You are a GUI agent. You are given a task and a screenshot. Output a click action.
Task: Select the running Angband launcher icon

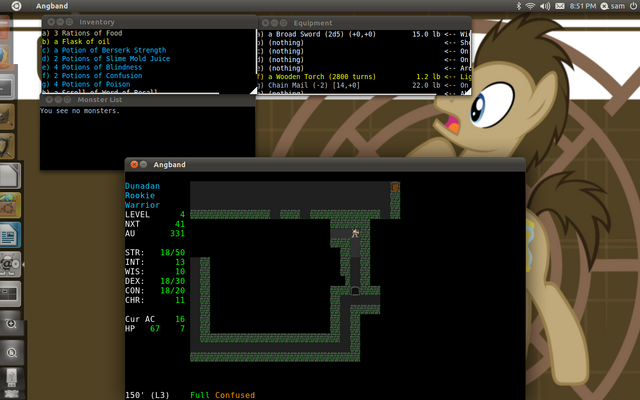pos(10,264)
